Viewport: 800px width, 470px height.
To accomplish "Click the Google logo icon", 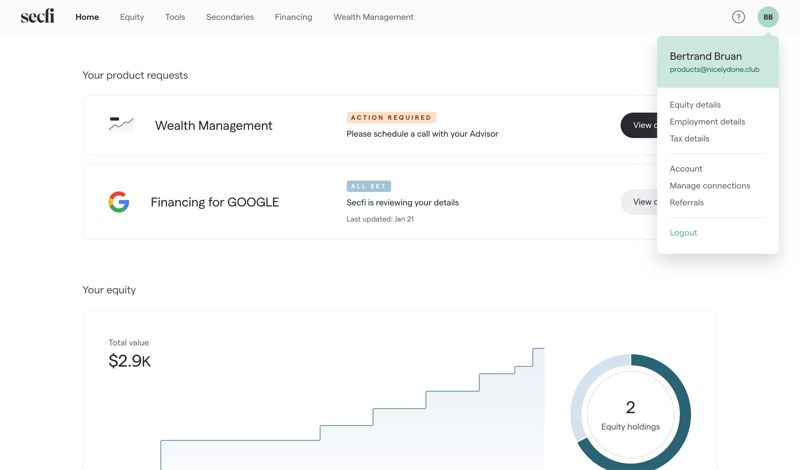I will point(119,202).
